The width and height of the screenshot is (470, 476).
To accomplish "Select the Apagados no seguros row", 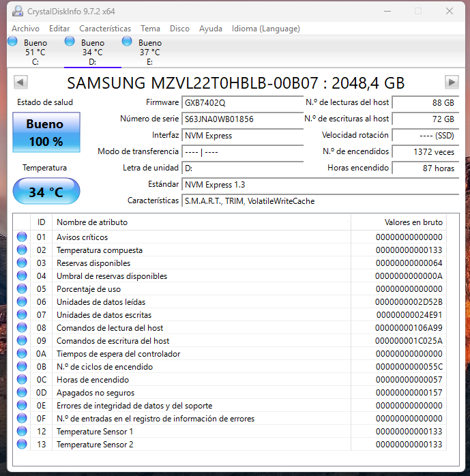I will click(205, 393).
